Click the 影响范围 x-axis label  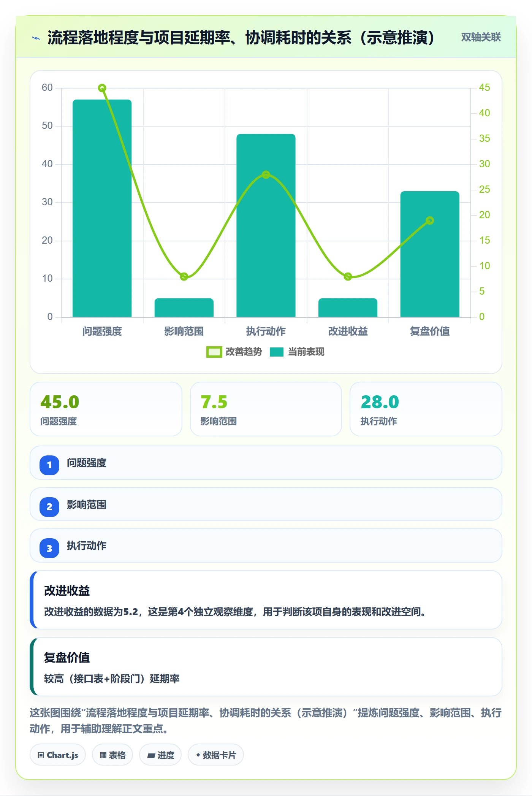pos(184,331)
